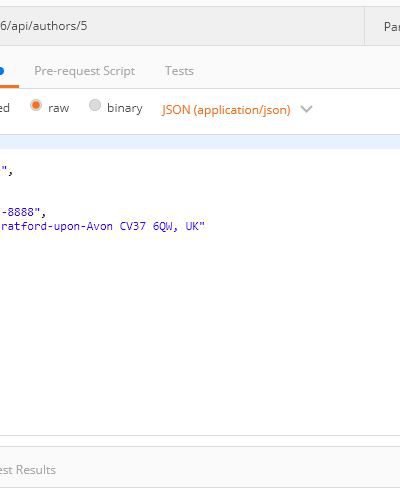Open the Test Results tab

pos(28,470)
